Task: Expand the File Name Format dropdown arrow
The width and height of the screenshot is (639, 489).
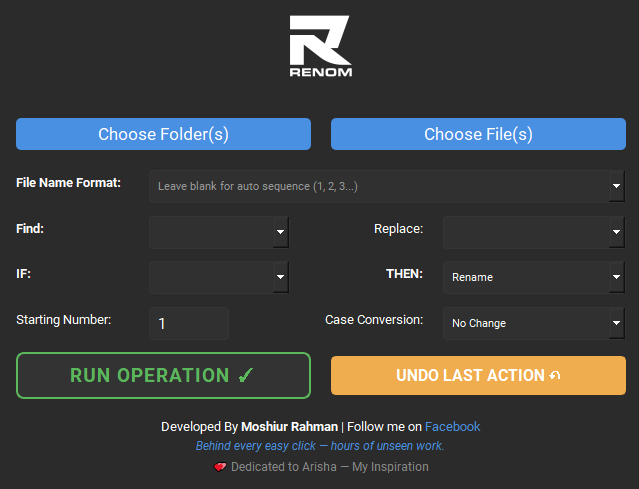Action: click(615, 186)
